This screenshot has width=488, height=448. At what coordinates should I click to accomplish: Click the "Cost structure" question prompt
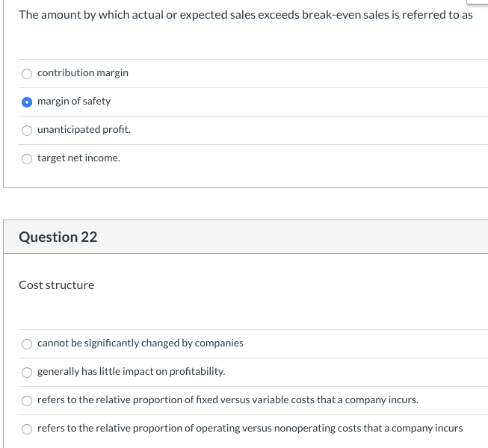(x=57, y=284)
